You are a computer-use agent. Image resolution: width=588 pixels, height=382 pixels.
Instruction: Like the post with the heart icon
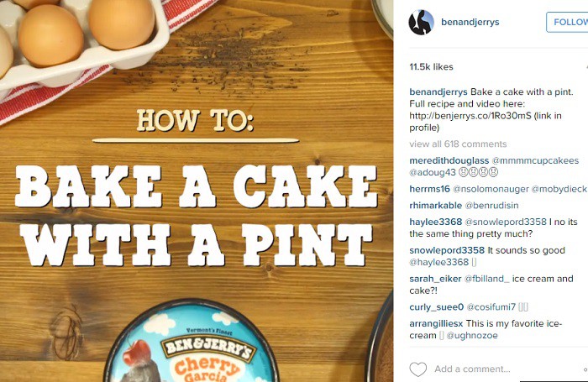click(417, 369)
